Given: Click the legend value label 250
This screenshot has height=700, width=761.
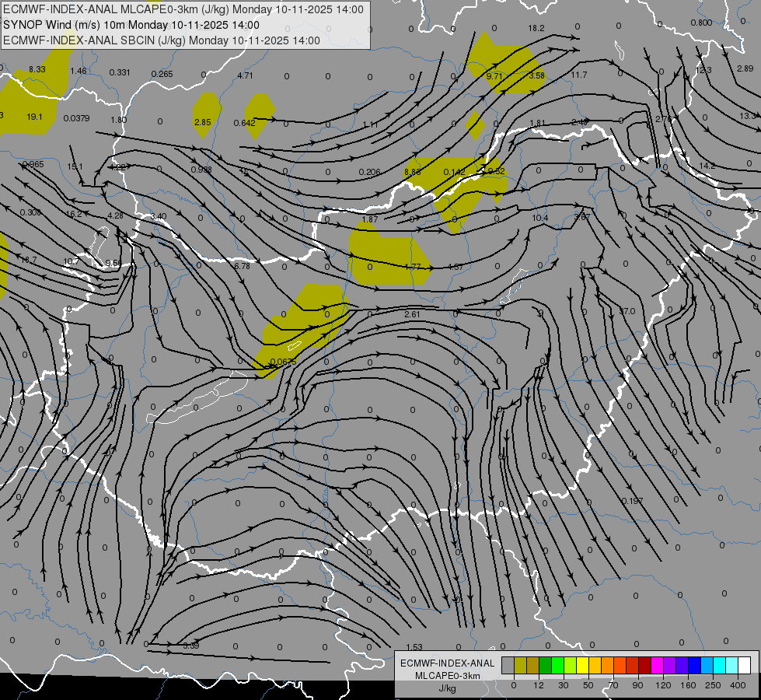Looking at the screenshot, I should click(x=713, y=685).
